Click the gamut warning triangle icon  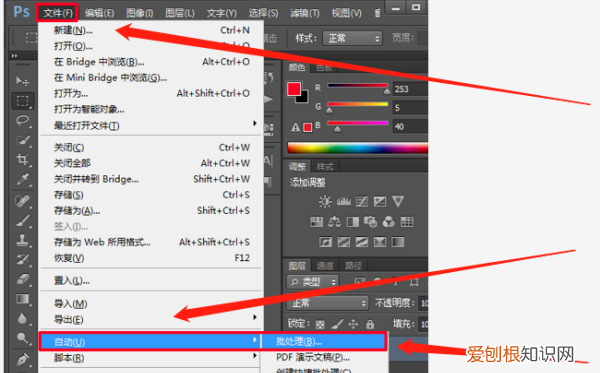295,127
